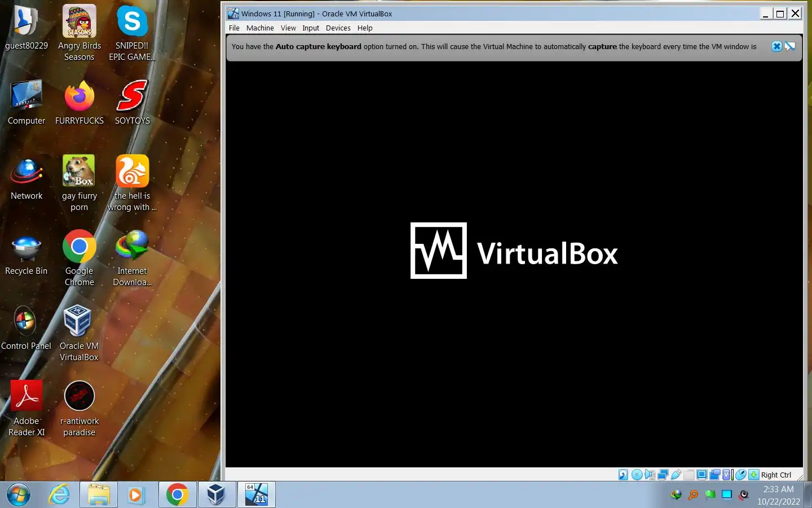The image size is (812, 508).
Task: Open the guest80229 user folder icon
Action: coord(26,27)
